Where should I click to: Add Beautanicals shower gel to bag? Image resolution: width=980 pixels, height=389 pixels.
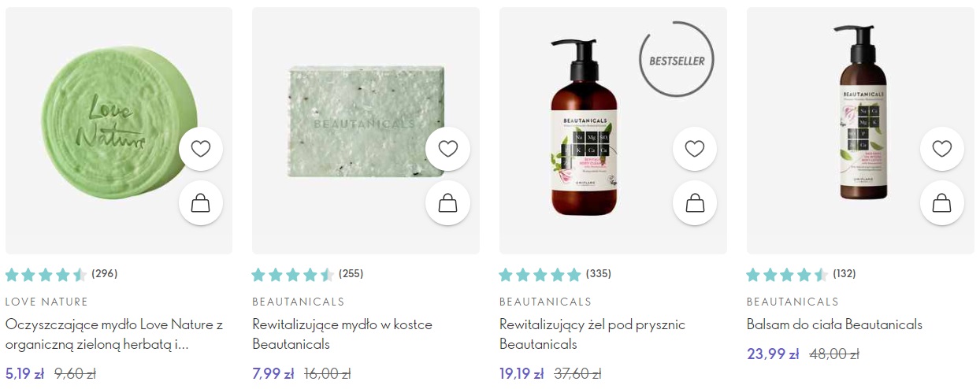tap(695, 203)
